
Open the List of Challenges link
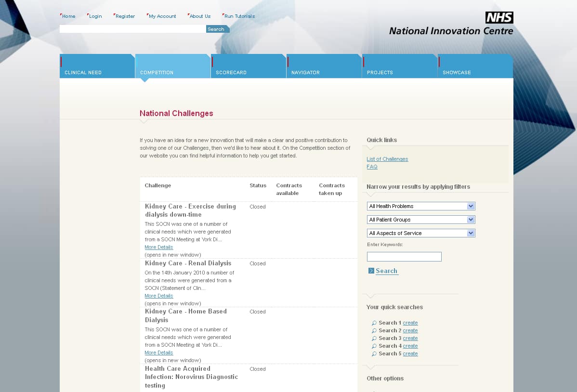(387, 159)
